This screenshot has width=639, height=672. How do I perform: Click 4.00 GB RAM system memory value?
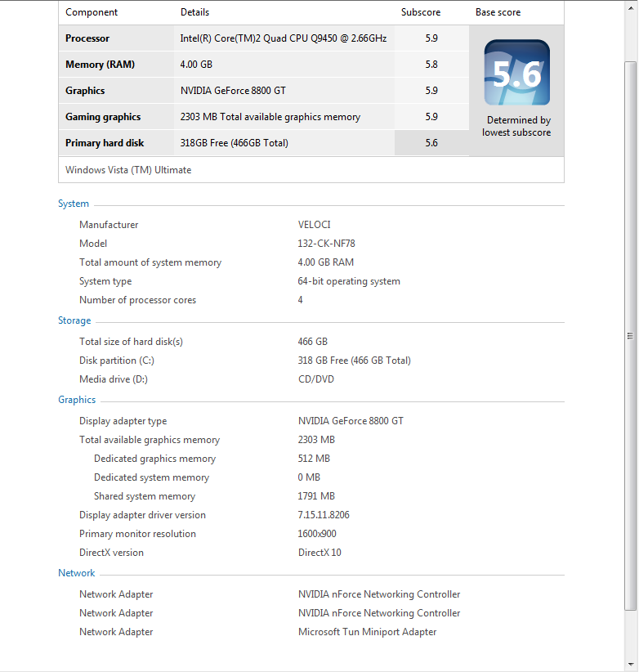pyautogui.click(x=325, y=262)
